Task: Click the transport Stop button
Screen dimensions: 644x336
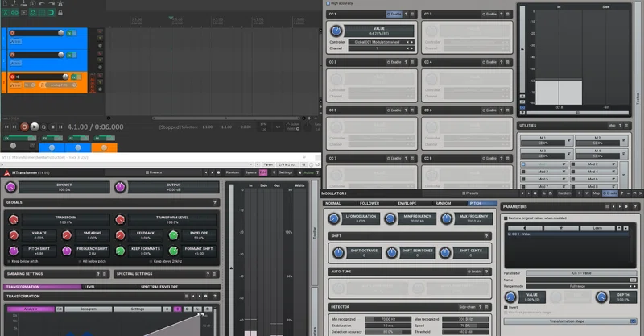Action: [x=52, y=127]
